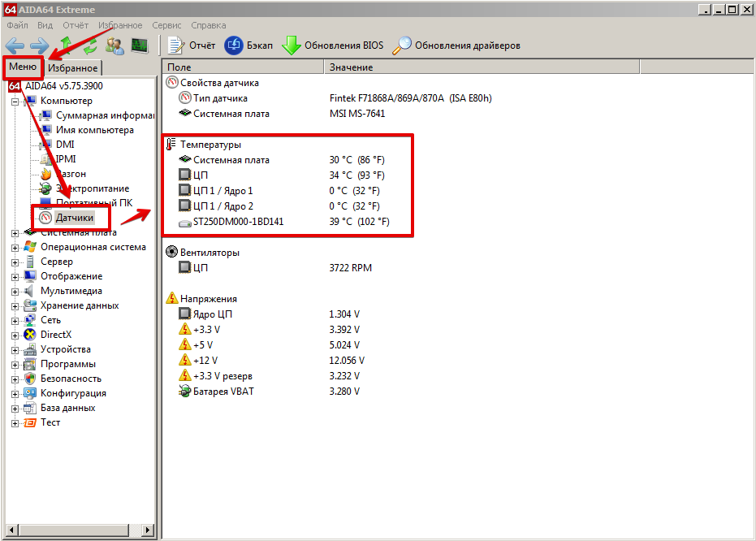The height and width of the screenshot is (541, 756).
Task: Click the Значение column header
Action: pyautogui.click(x=352, y=67)
